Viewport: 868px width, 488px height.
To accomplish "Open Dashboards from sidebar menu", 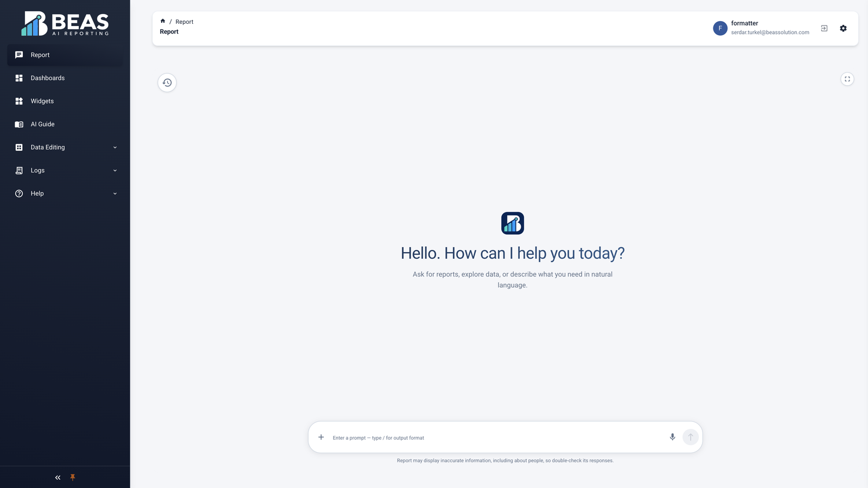I will pyautogui.click(x=65, y=78).
